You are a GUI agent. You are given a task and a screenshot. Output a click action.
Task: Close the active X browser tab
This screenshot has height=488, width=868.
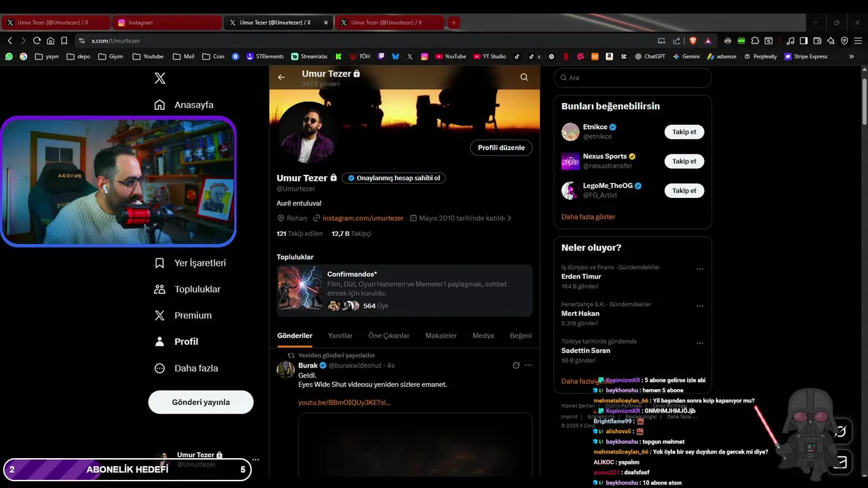point(325,22)
